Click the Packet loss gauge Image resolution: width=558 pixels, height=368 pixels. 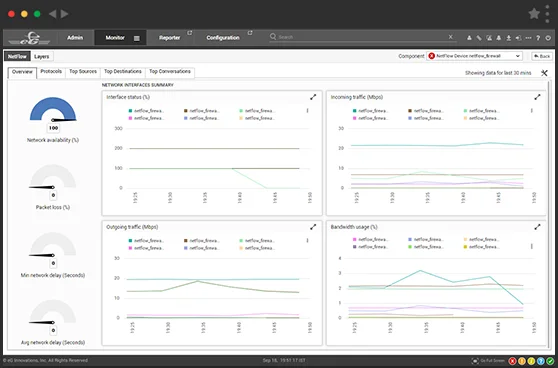53,177
